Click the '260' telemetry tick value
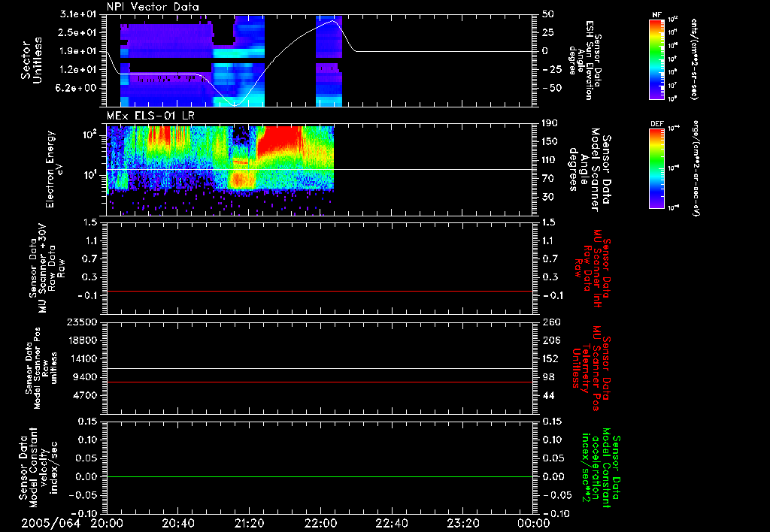 click(x=550, y=322)
